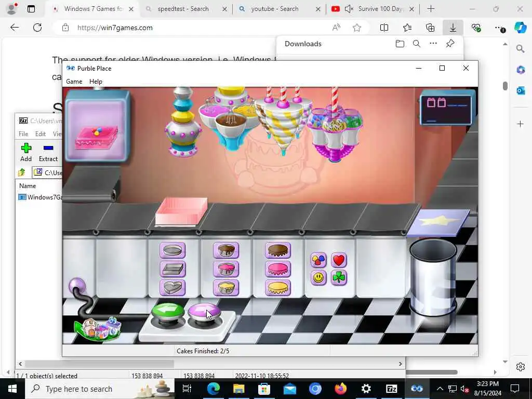
Task: Add this page to favorites star
Action: 356,28
